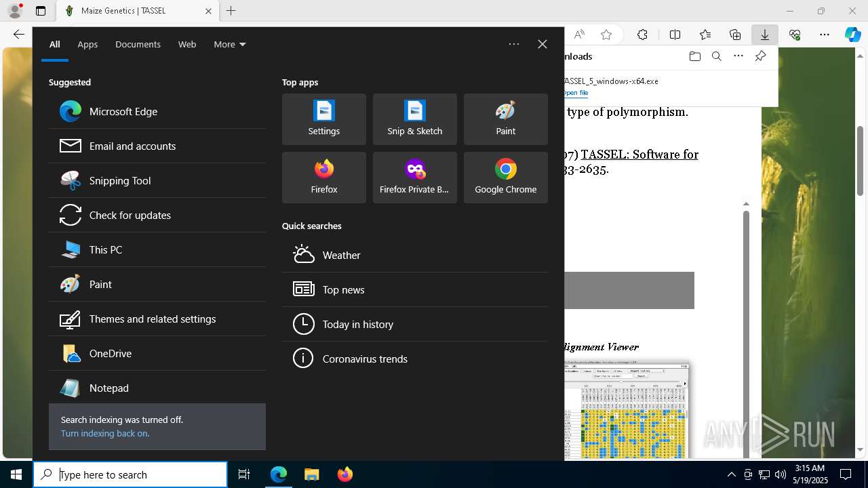Launch Firefox from Top apps
This screenshot has width=868, height=488.
point(324,178)
